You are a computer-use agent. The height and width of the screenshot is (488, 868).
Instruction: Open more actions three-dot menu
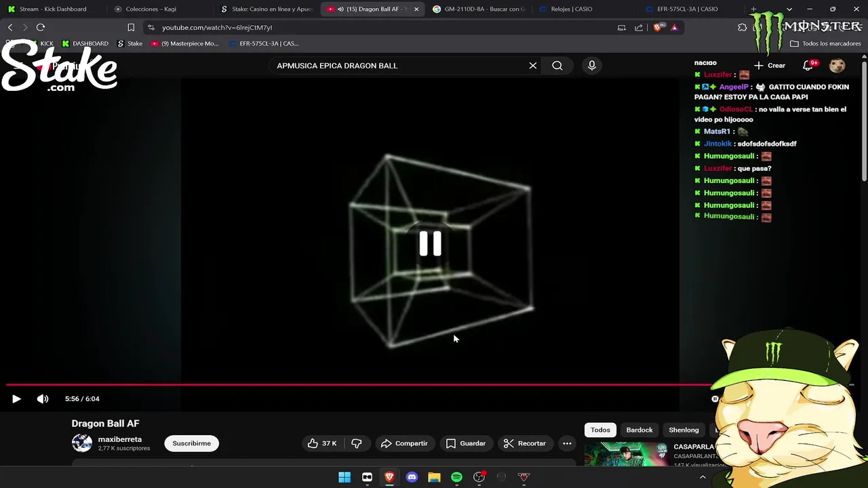(567, 443)
